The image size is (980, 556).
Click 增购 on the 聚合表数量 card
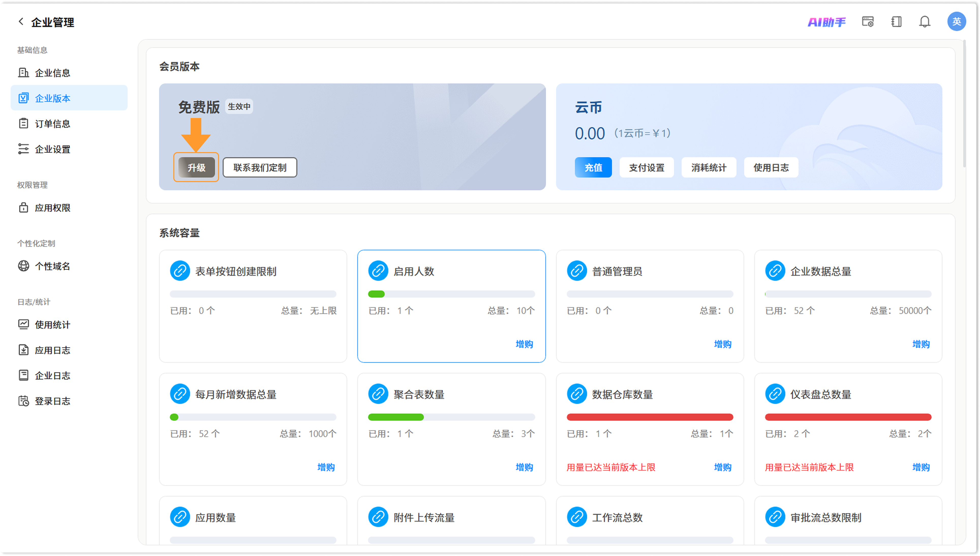tap(524, 467)
